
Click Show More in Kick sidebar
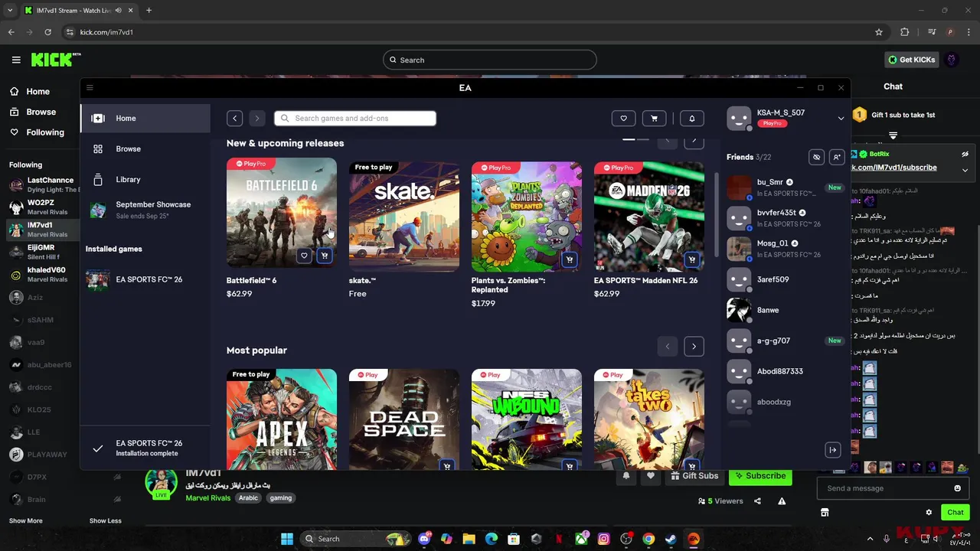click(x=25, y=521)
